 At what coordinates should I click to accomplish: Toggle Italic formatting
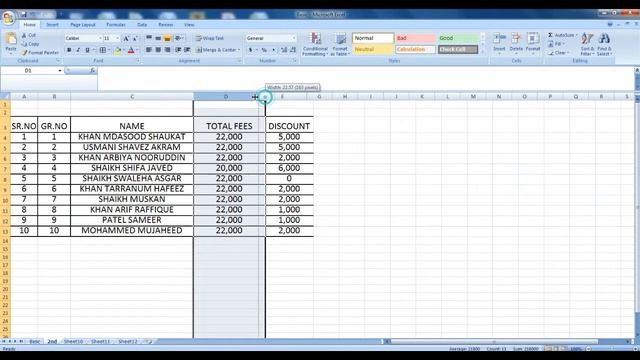78,50
